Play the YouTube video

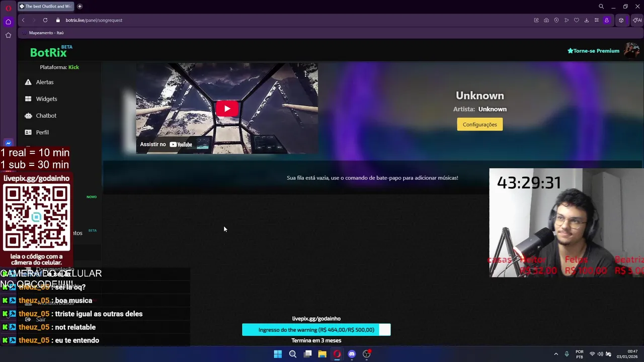[227, 109]
